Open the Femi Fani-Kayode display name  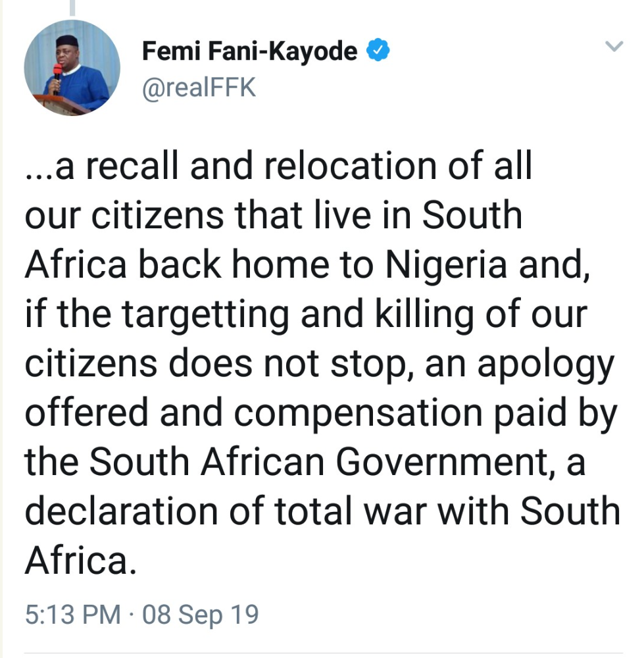(x=250, y=52)
